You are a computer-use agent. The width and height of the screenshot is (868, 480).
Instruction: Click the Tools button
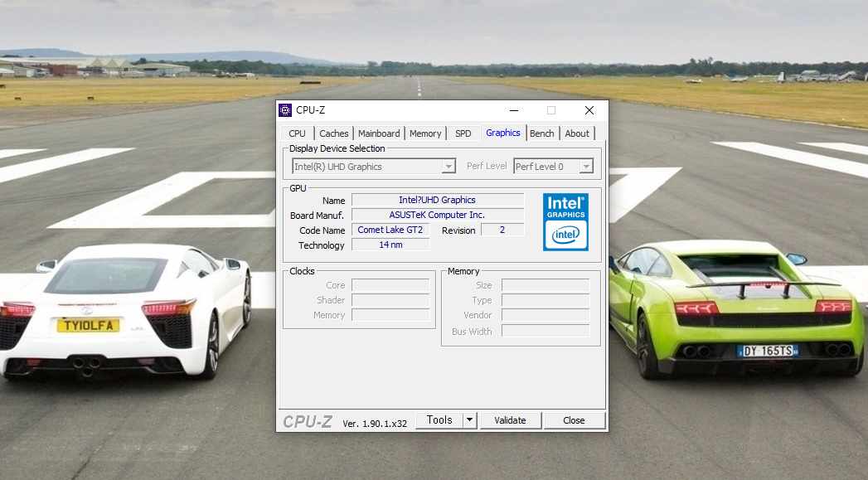[x=439, y=420]
